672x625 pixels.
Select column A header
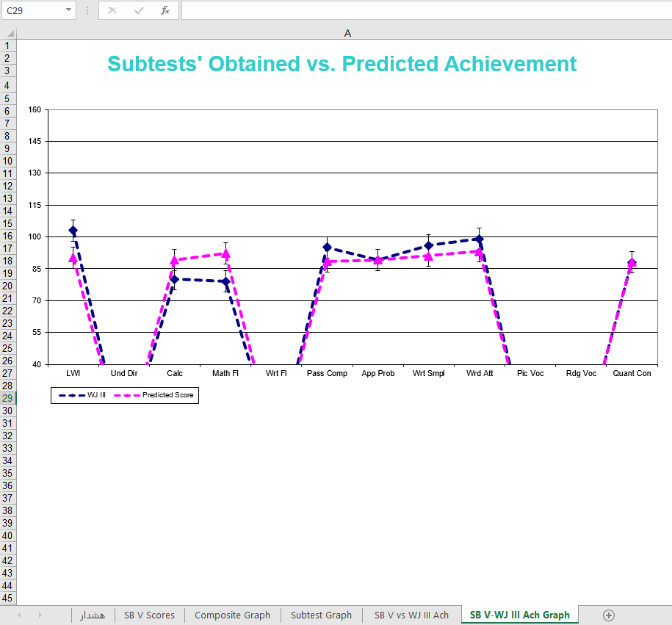click(347, 33)
